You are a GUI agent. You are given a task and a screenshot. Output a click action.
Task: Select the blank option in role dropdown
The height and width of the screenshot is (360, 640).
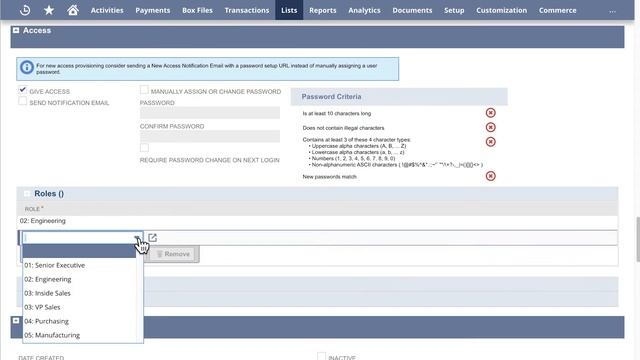coord(79,251)
